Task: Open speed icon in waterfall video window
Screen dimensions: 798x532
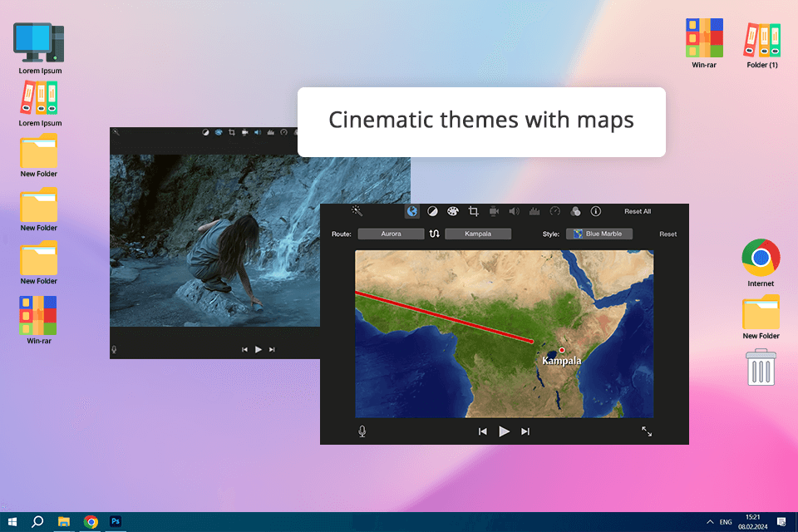Action: coord(284,132)
